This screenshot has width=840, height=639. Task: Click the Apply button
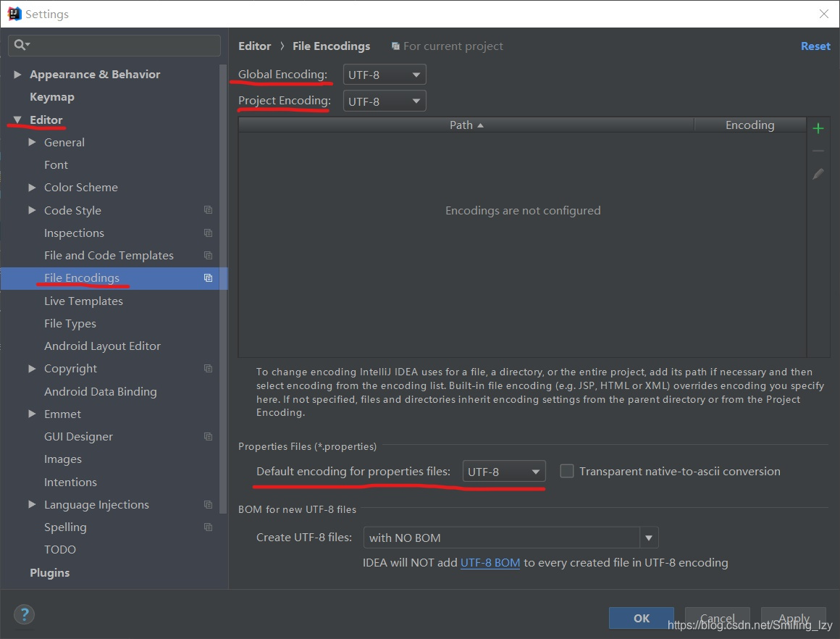point(794,618)
